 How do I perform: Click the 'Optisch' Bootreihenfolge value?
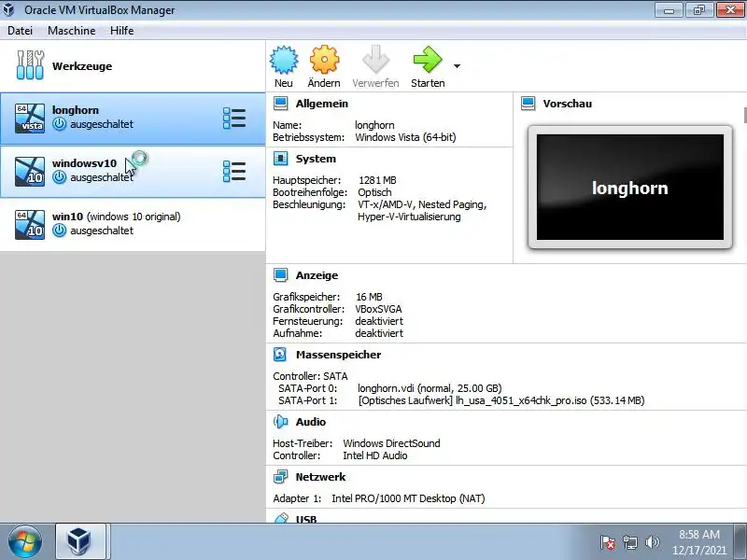click(374, 192)
